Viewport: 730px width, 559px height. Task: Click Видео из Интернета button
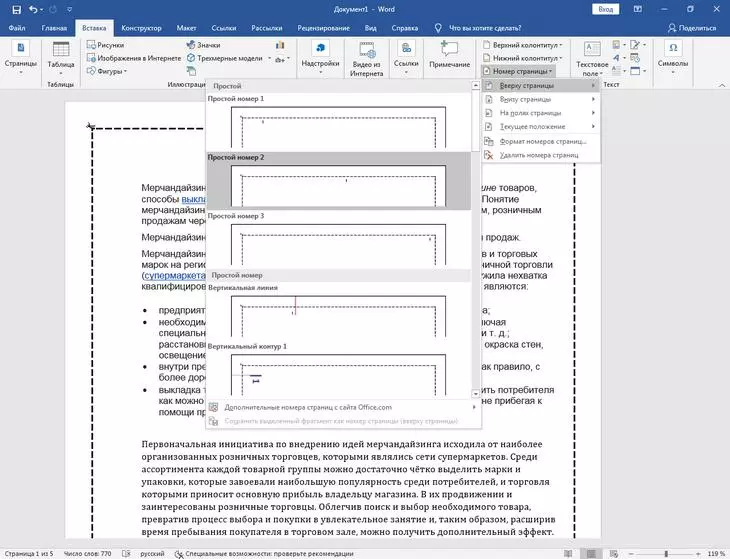pyautogui.click(x=366, y=59)
